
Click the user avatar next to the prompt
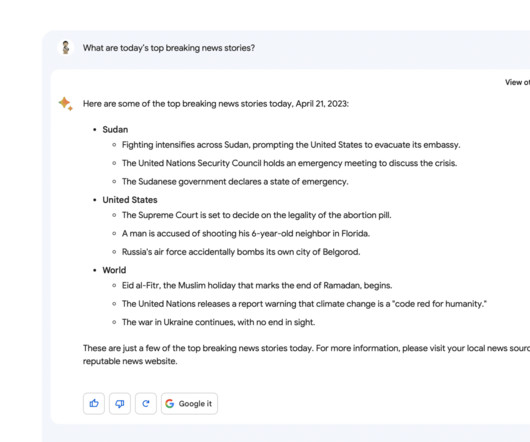(x=66, y=48)
